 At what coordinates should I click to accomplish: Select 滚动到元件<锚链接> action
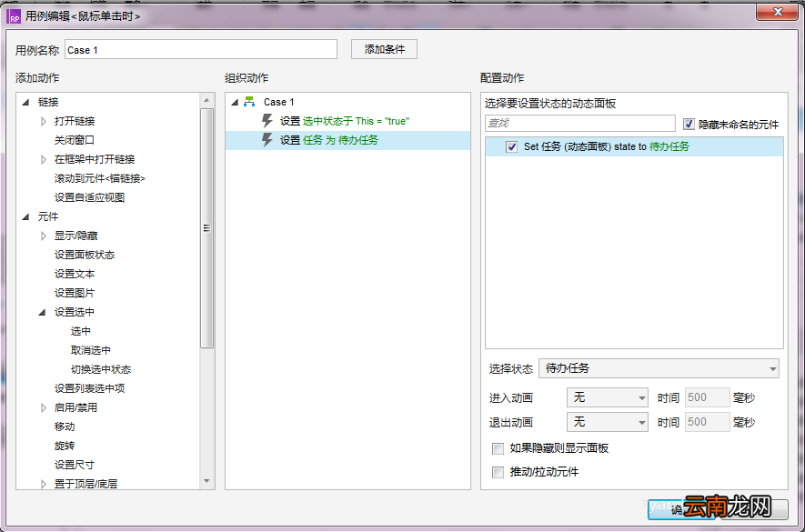coord(100,178)
